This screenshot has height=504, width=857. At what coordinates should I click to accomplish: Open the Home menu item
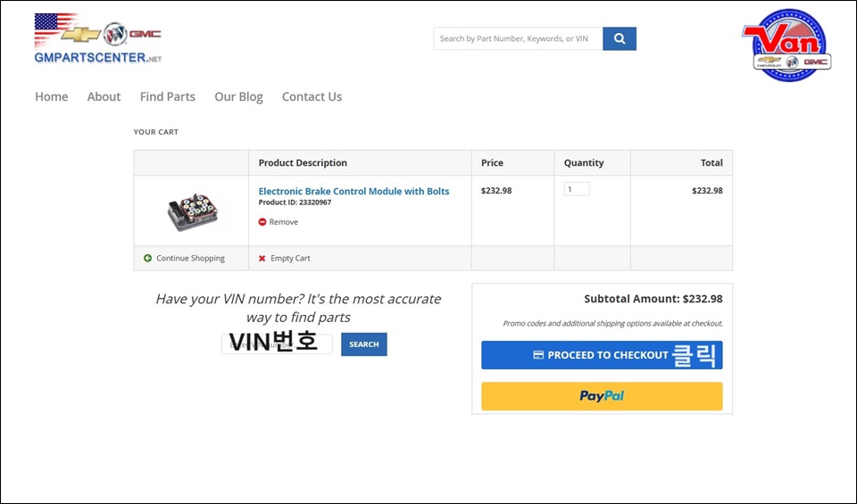click(x=52, y=96)
